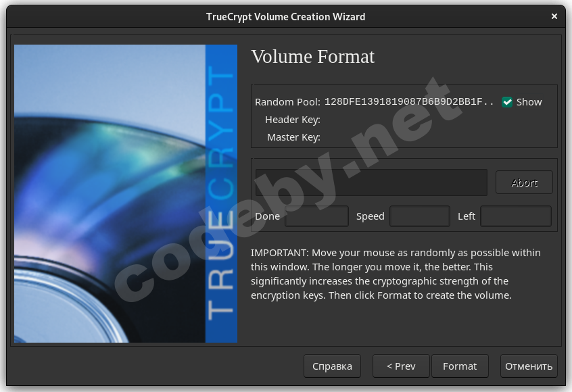Click the format progress bar
572x392 pixels.
371,182
